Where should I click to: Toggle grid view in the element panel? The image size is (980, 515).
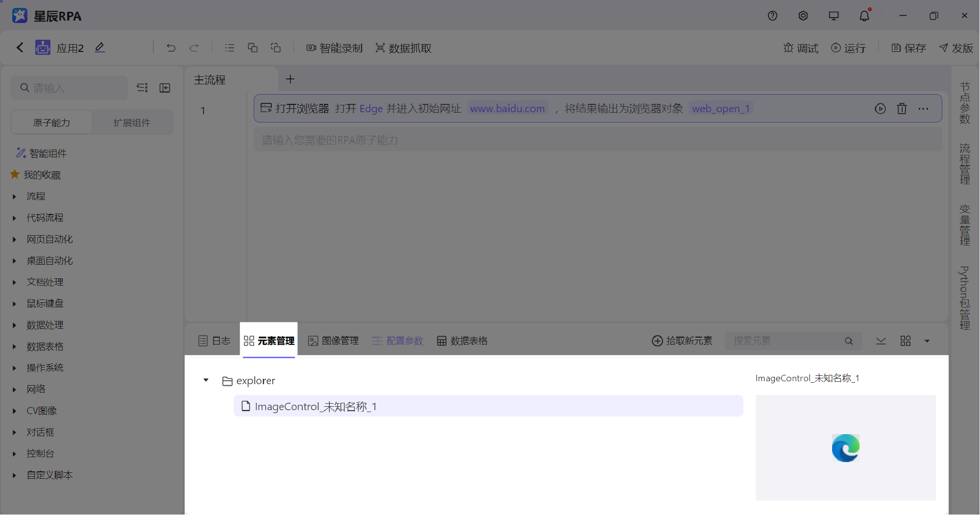point(905,341)
